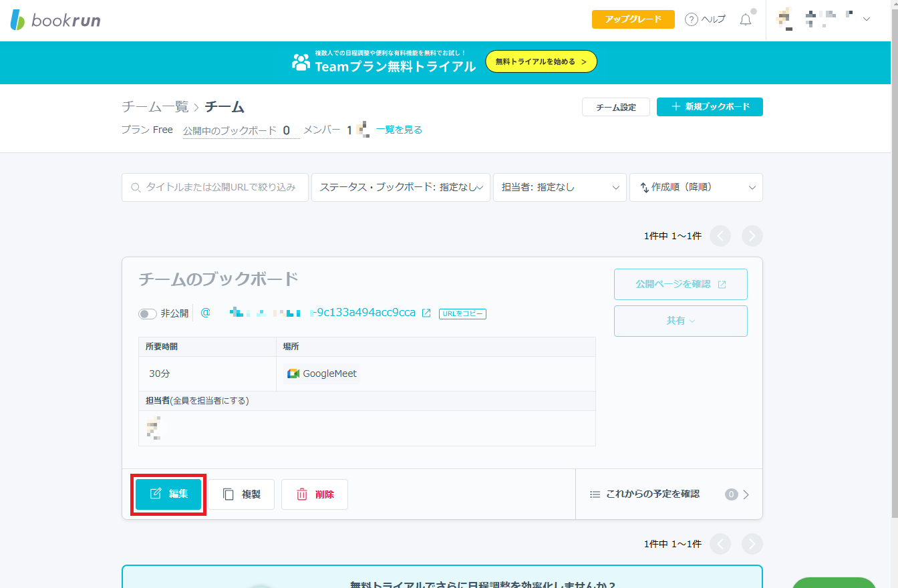The image size is (898, 588).
Task: Click the 一覧を見る link
Action: click(x=397, y=130)
